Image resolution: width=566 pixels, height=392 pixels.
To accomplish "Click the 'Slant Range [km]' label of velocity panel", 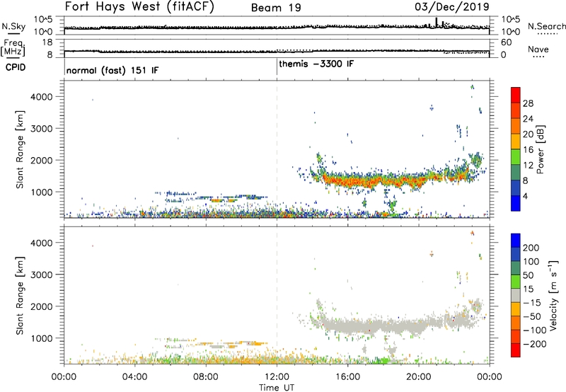I will point(20,296).
